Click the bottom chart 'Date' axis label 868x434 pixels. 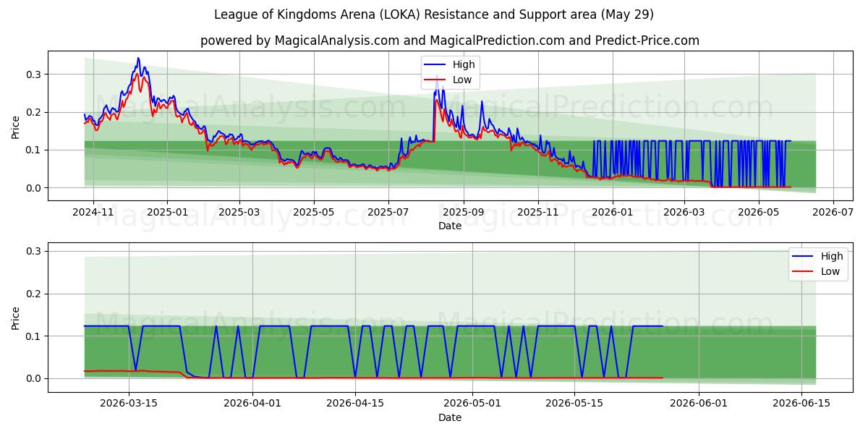[x=450, y=418]
